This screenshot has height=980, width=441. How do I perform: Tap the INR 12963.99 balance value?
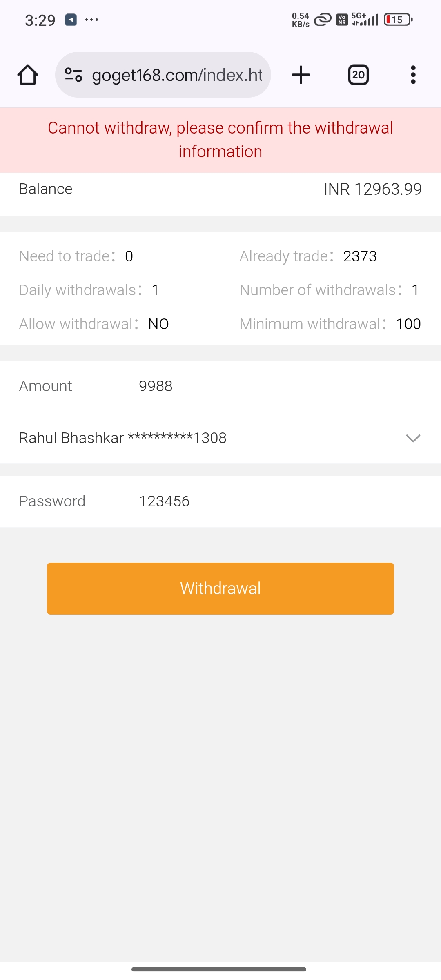point(372,189)
